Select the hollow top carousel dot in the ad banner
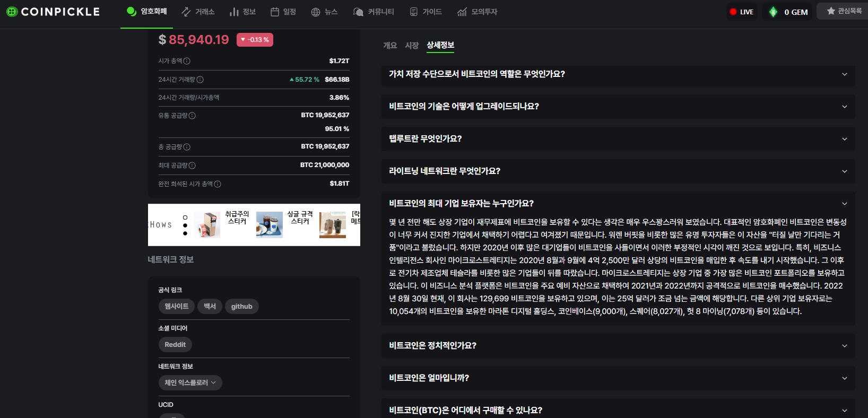This screenshot has width=868, height=418. (185, 217)
